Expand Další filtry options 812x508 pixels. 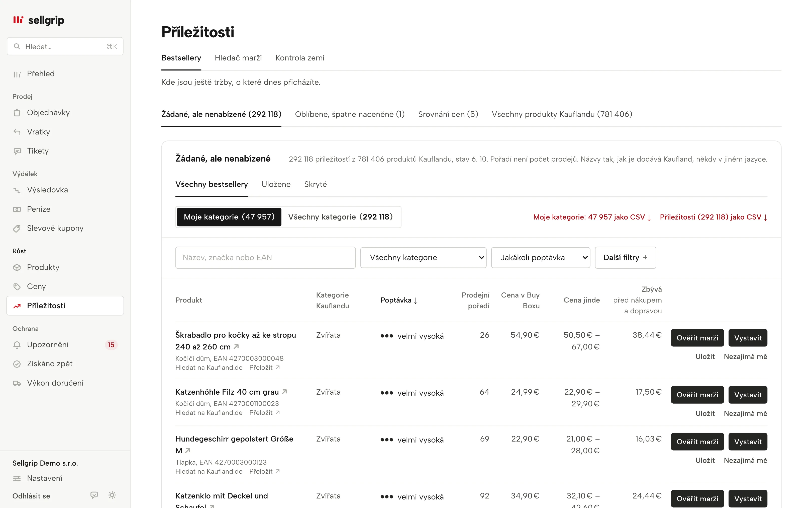pos(625,258)
